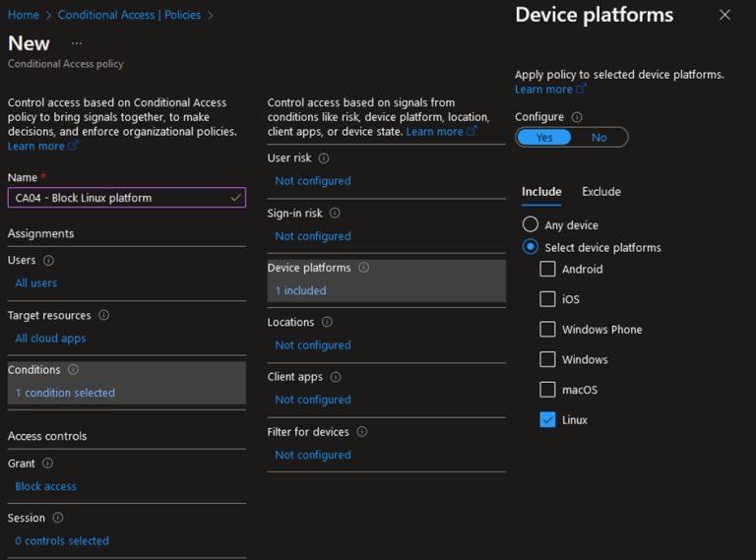Select the Any device radio button

[531, 224]
